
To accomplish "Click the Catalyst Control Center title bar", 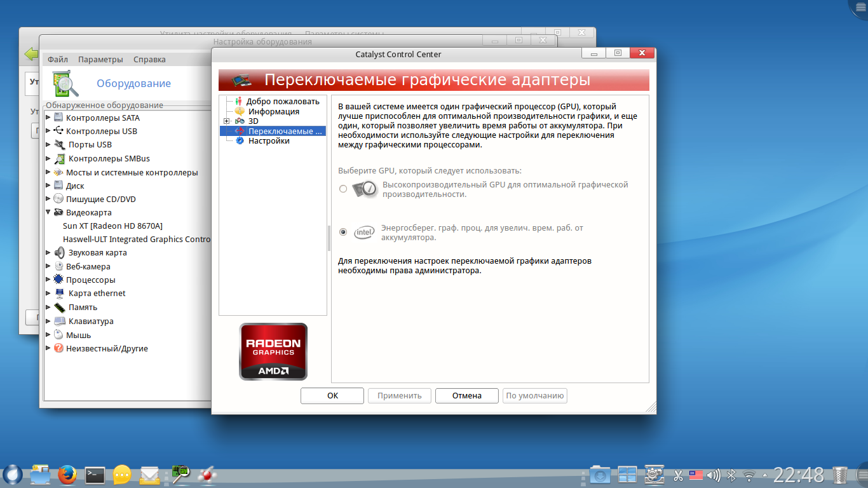I will 398,54.
